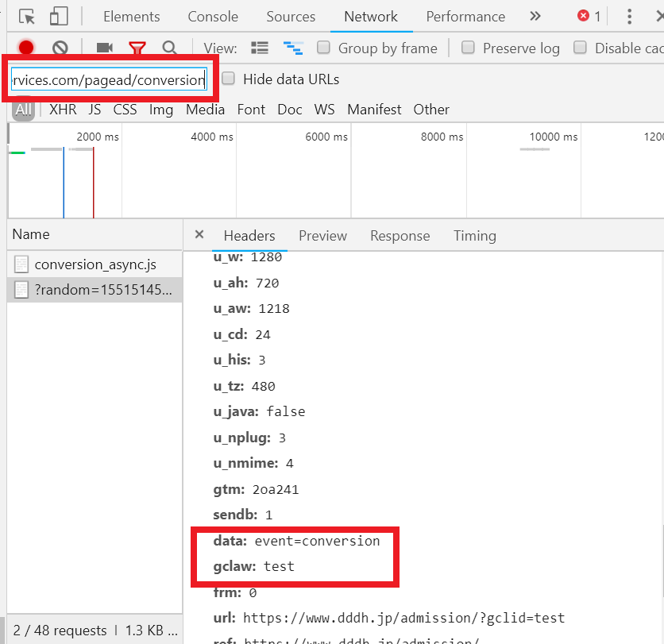Click the inspect element picker icon
Image resolution: width=664 pixels, height=644 pixels.
point(27,17)
